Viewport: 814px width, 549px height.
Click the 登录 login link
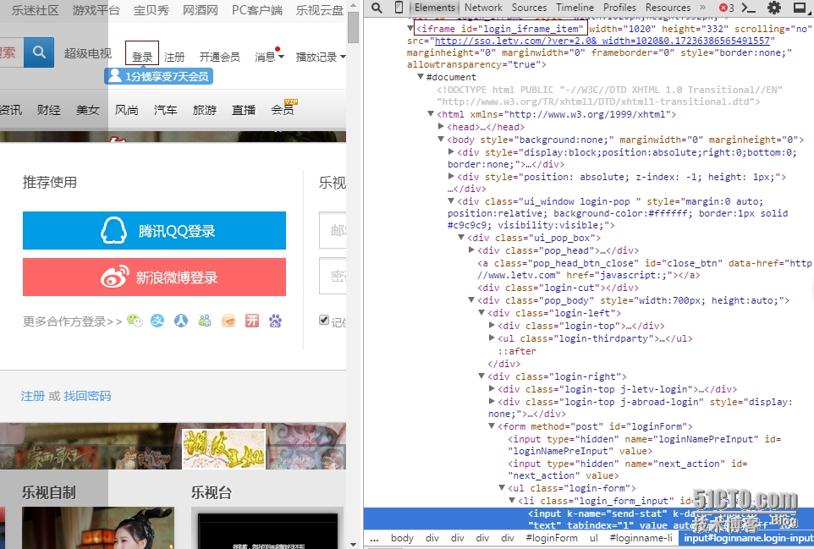pyautogui.click(x=142, y=57)
